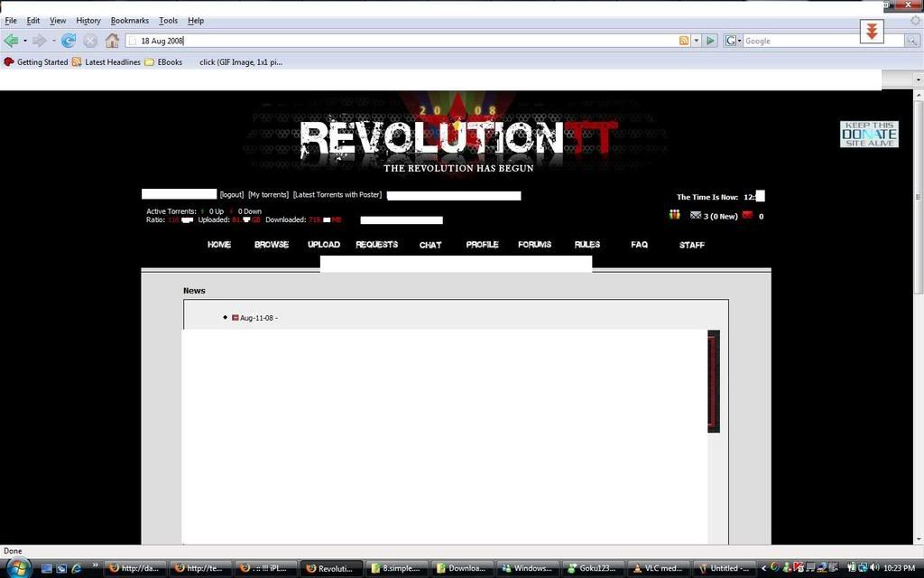Open the EBooks bookmarks folder
Screen dimensions: 924x578
tap(164, 62)
